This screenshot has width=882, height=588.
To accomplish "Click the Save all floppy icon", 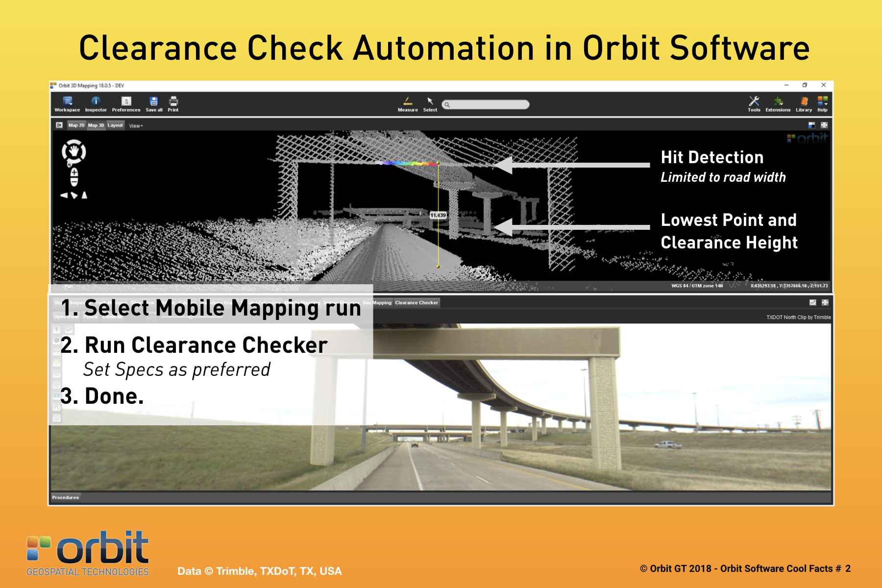I will coord(154,103).
